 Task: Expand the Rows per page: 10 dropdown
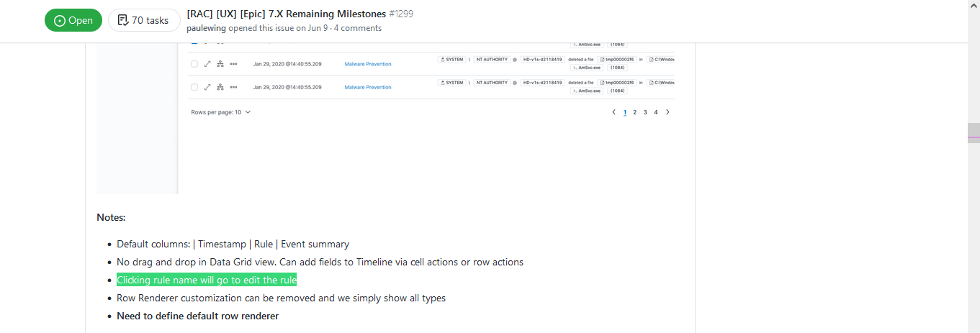(221, 112)
